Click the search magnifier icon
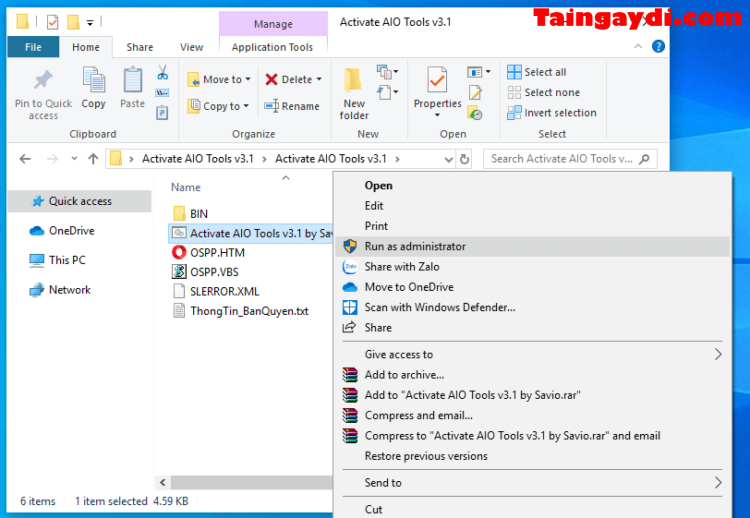Image resolution: width=750 pixels, height=518 pixels. coord(645,159)
